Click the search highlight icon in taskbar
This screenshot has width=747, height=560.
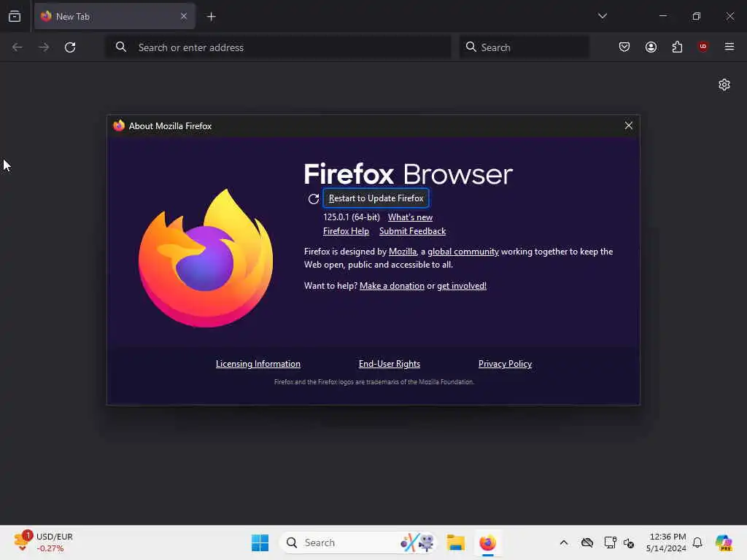pos(417,542)
